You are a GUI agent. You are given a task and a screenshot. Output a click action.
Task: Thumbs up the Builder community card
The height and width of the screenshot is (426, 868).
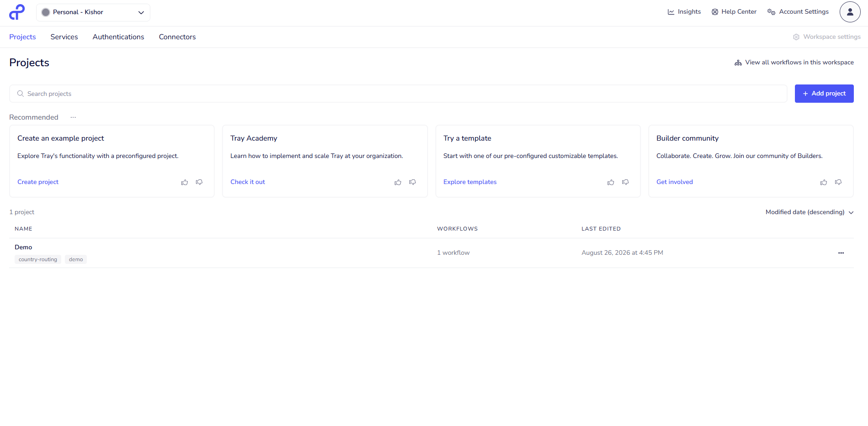click(x=824, y=182)
